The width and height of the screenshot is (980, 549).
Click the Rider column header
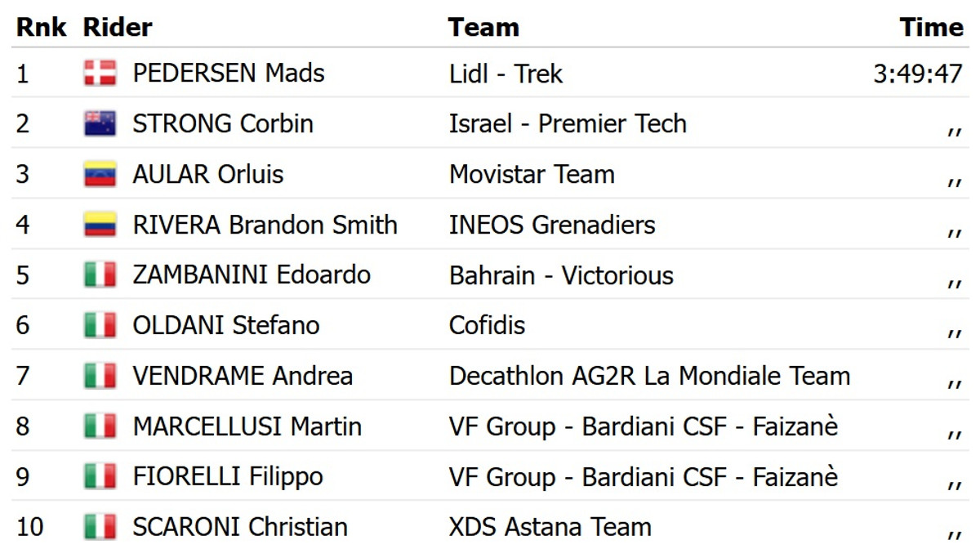click(118, 27)
